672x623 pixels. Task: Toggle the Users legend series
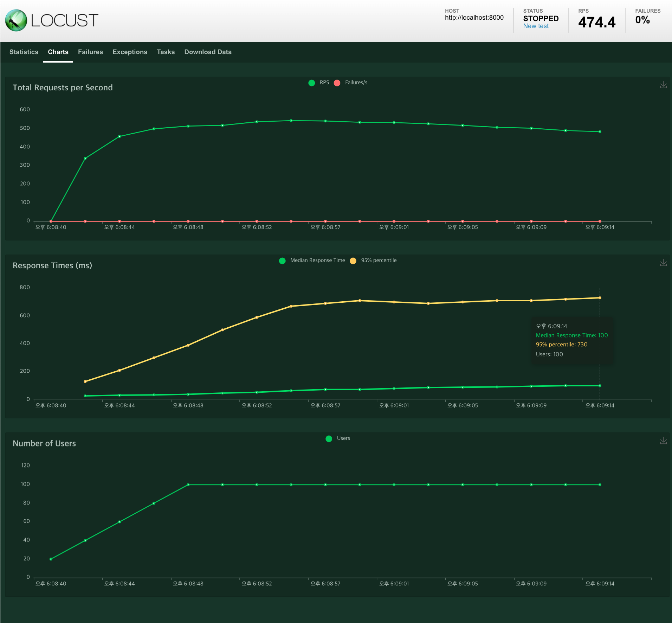pos(338,438)
